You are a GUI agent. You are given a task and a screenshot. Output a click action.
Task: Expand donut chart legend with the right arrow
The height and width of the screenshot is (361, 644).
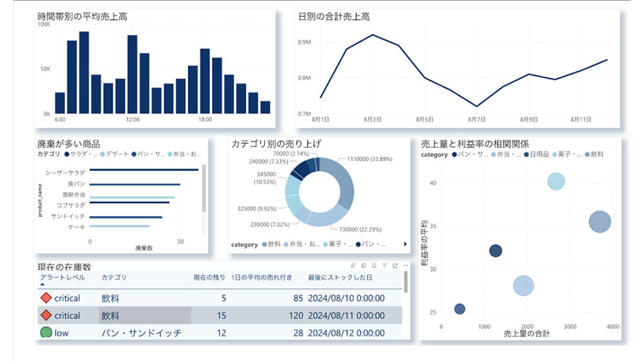click(405, 244)
